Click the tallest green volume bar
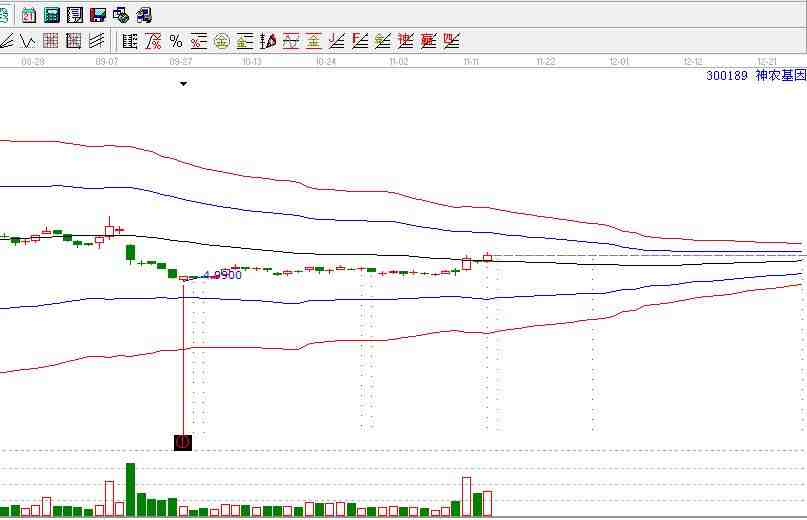The width and height of the screenshot is (807, 520). [130, 489]
